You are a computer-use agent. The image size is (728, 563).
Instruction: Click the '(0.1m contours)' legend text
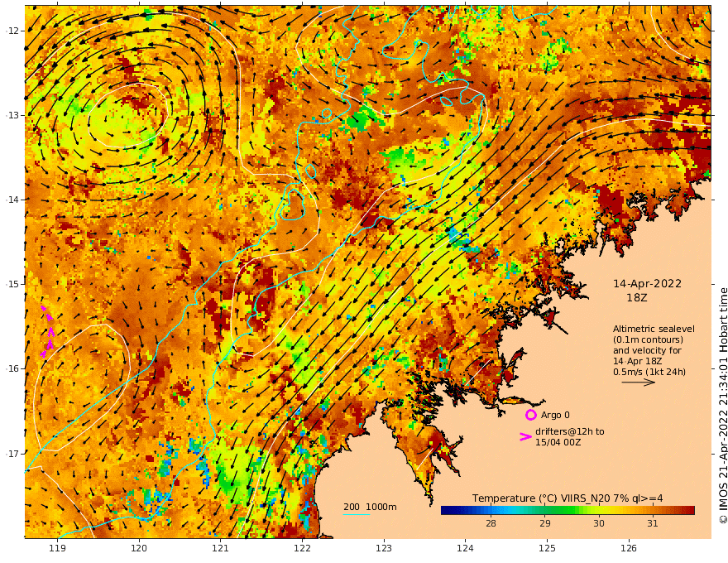click(648, 339)
